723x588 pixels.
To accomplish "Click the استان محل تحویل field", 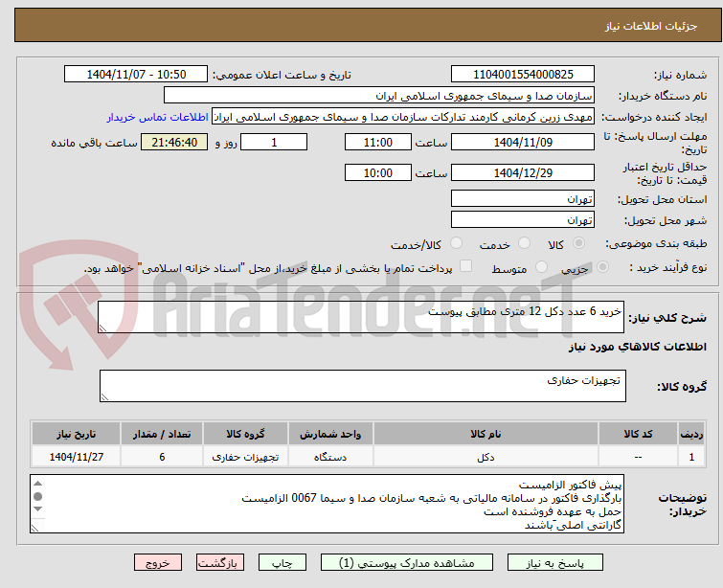I will [523, 199].
